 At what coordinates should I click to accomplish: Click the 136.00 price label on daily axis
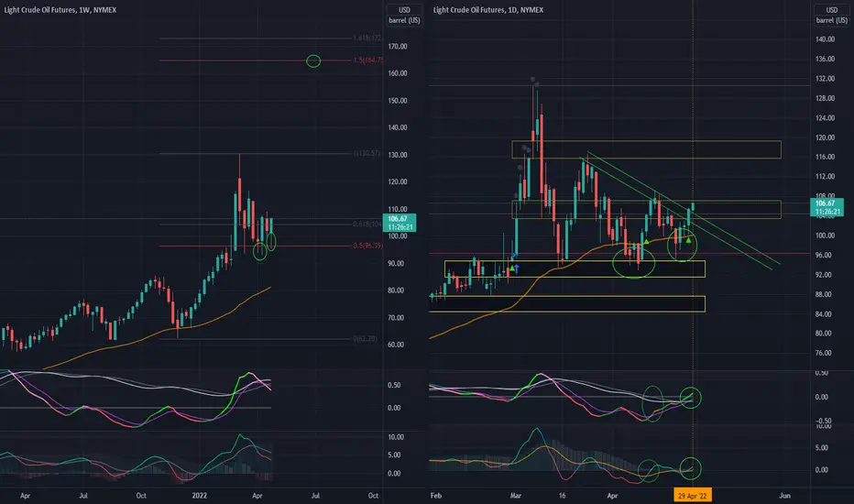pyautogui.click(x=825, y=59)
